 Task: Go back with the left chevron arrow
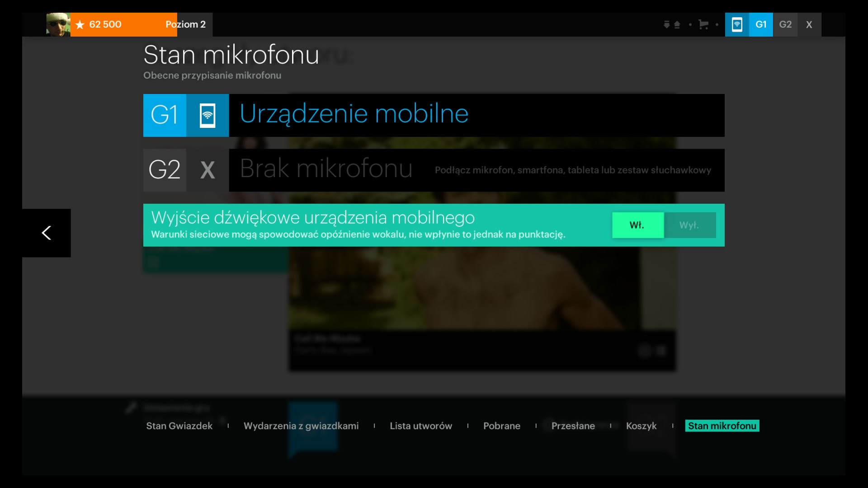pos(47,233)
